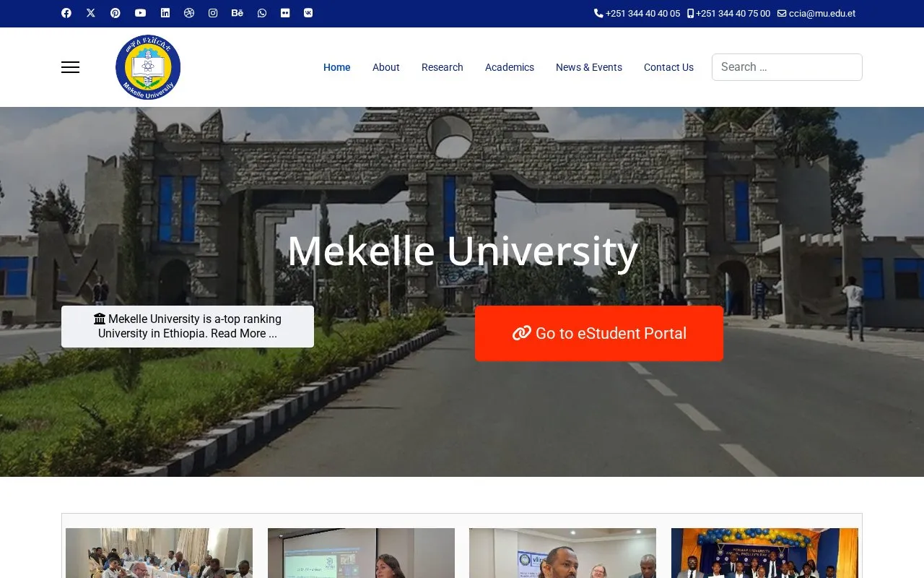Open the VK social icon
This screenshot has width=924, height=578.
[x=308, y=13]
